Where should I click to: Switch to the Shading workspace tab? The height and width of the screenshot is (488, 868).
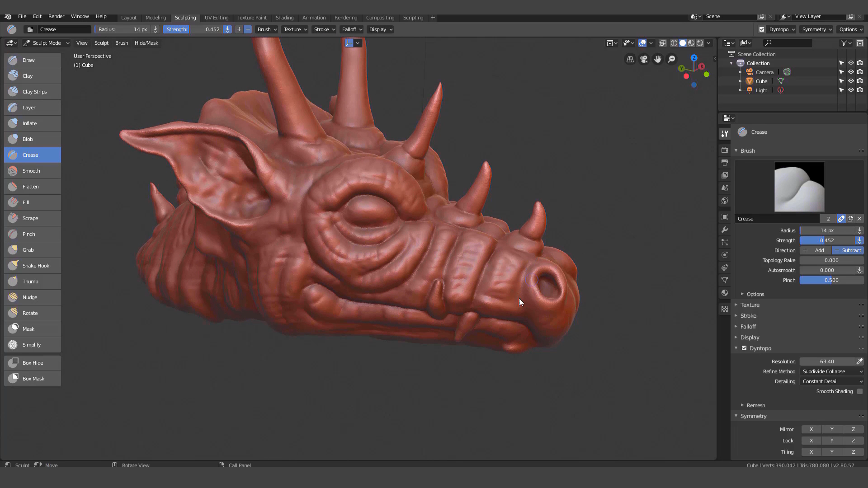pos(284,18)
